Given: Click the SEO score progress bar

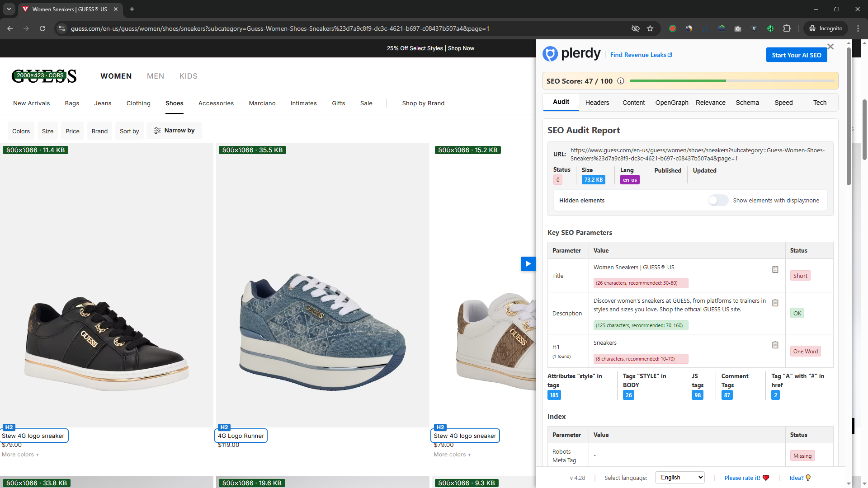Looking at the screenshot, I should (731, 81).
